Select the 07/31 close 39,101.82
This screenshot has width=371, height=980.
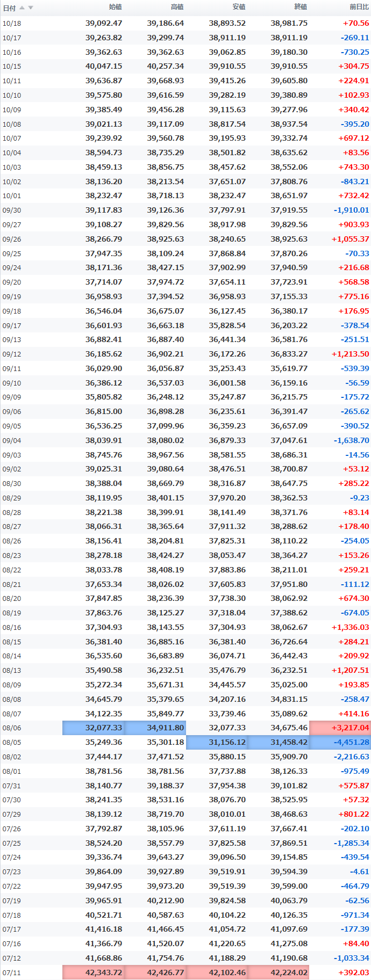[289, 785]
